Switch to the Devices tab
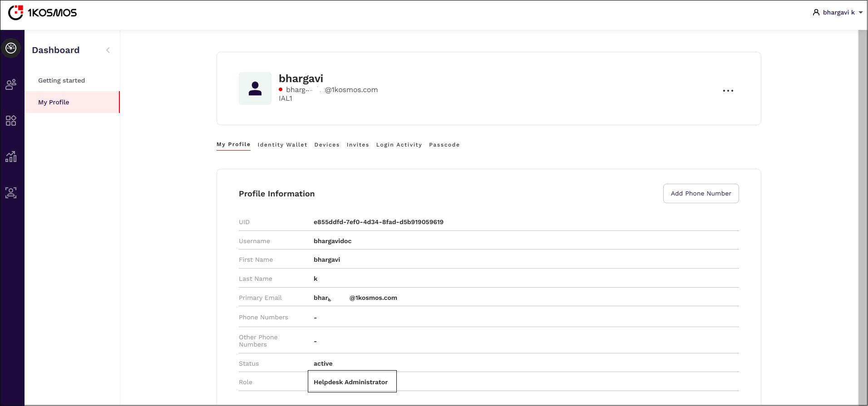The height and width of the screenshot is (406, 868). point(327,145)
